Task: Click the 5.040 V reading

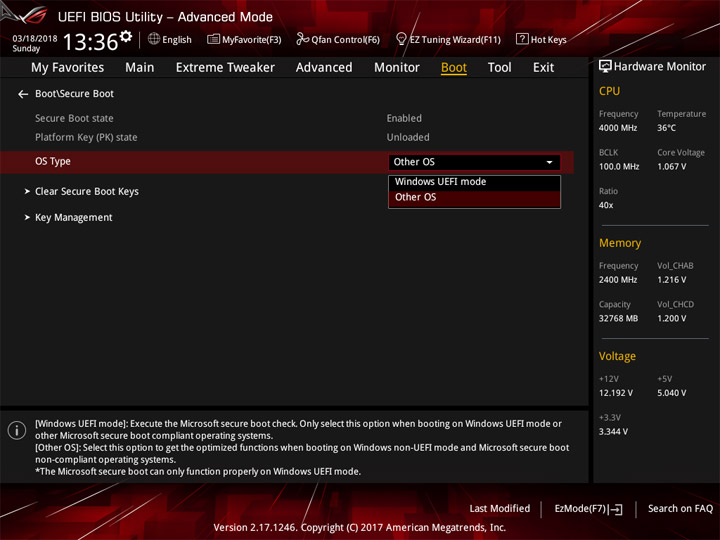Action: point(671,393)
